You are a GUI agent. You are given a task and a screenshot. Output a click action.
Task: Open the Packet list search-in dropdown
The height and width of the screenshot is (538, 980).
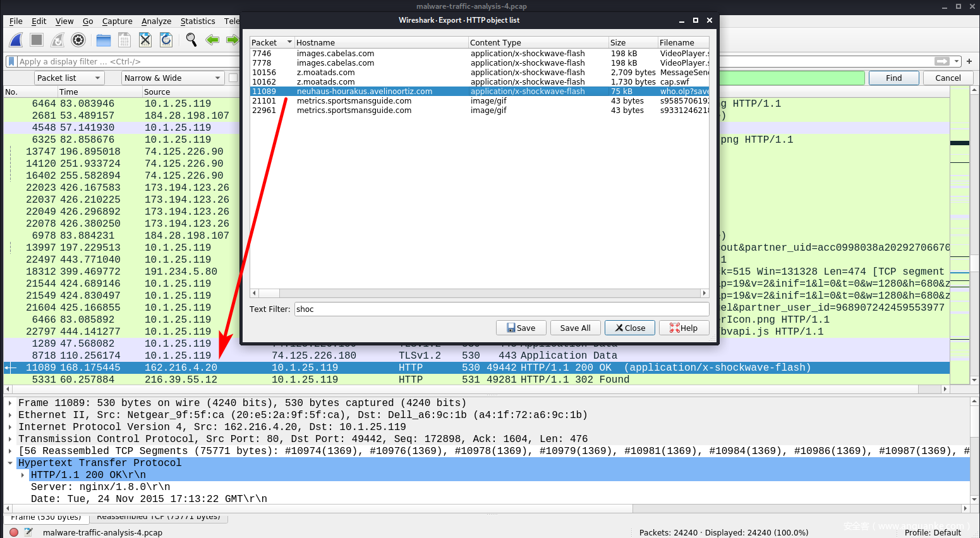(x=69, y=78)
